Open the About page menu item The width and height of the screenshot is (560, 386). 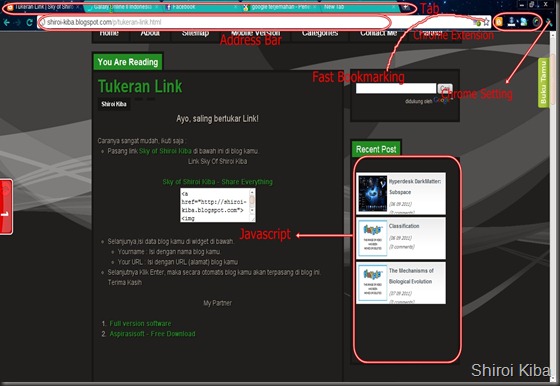150,33
